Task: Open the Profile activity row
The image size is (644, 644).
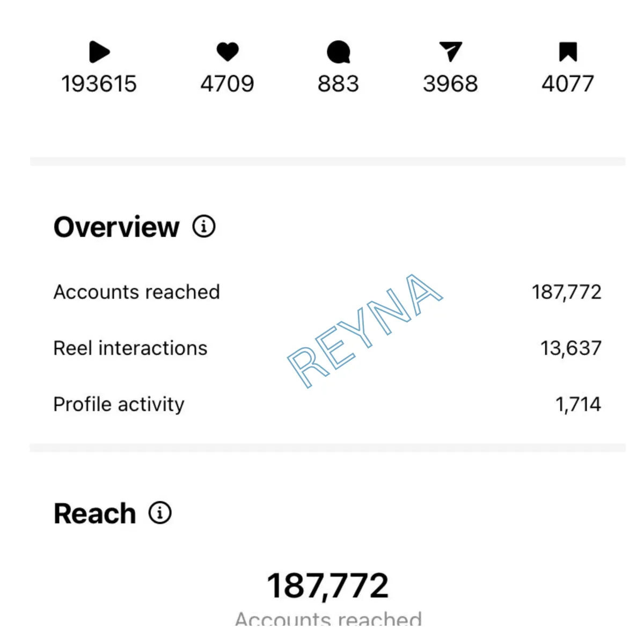Action: (x=327, y=404)
